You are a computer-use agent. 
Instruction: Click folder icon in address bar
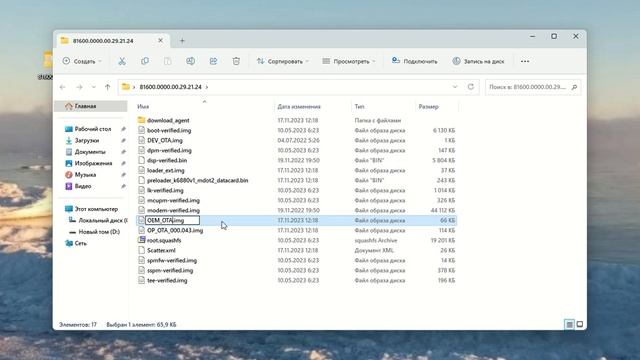point(126,87)
